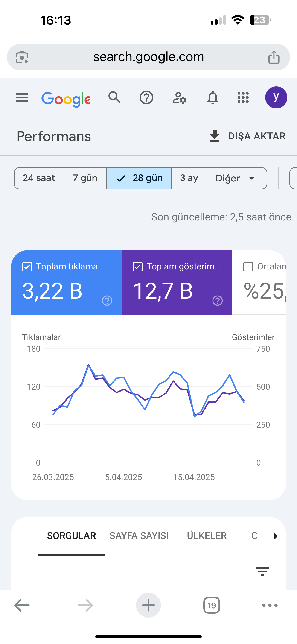
Task: Toggle the Toplam gösterim checkbox
Action: pos(137,267)
